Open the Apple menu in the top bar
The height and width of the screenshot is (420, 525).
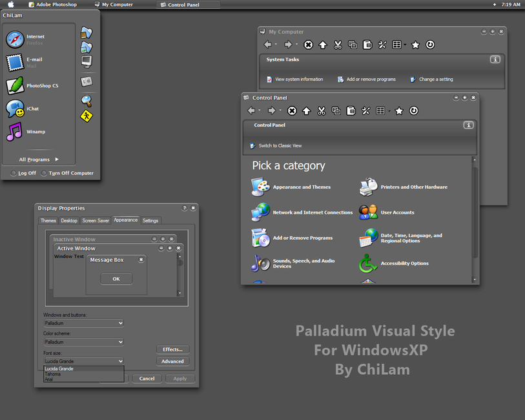[x=11, y=5]
